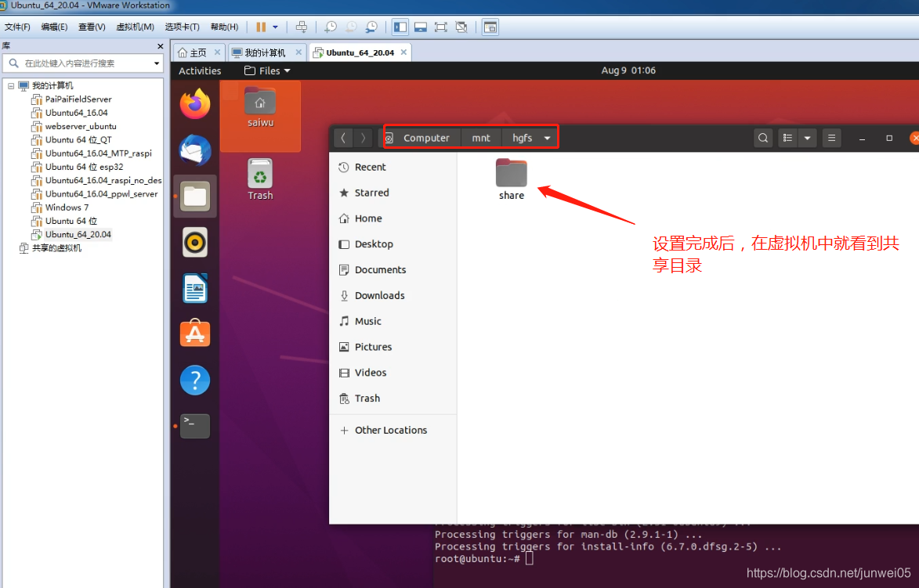Screen dimensions: 919x588
Task: Open the 帮助(H) menu
Action: pyautogui.click(x=225, y=27)
